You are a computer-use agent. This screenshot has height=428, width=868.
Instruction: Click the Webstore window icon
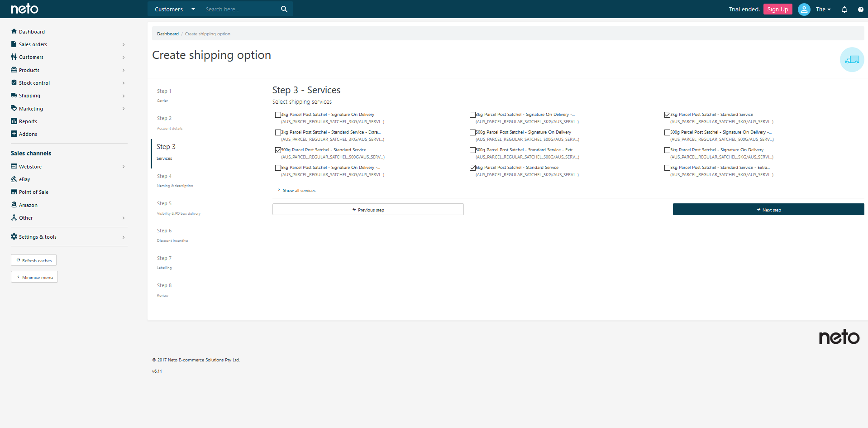click(14, 166)
